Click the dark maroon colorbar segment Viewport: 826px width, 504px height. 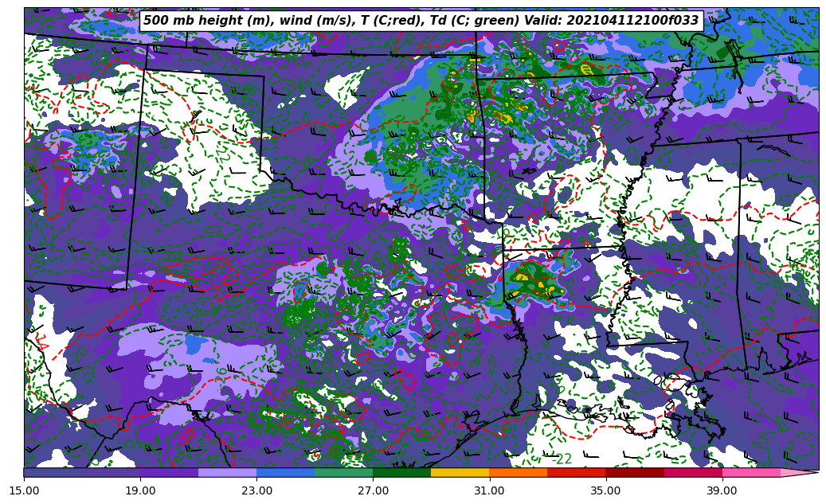[634, 472]
